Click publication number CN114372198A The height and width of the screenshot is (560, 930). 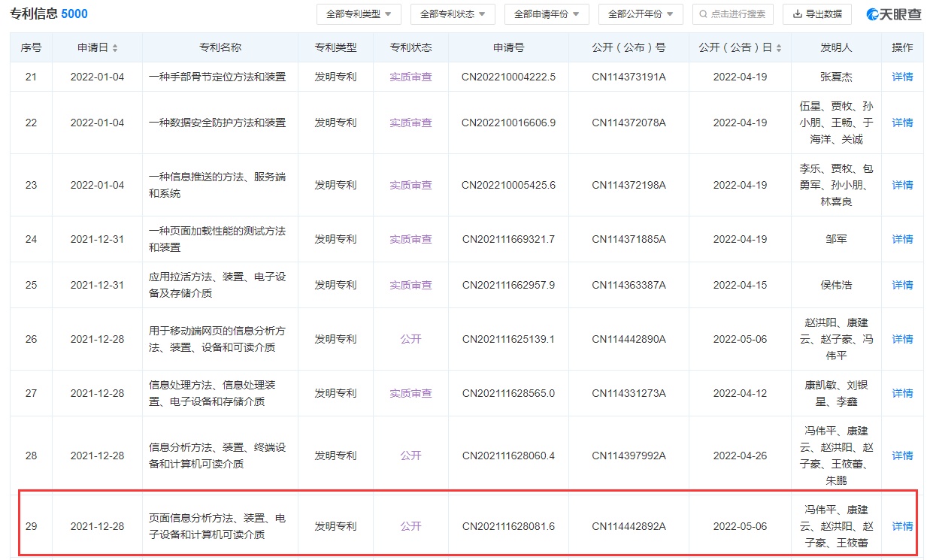point(629,185)
